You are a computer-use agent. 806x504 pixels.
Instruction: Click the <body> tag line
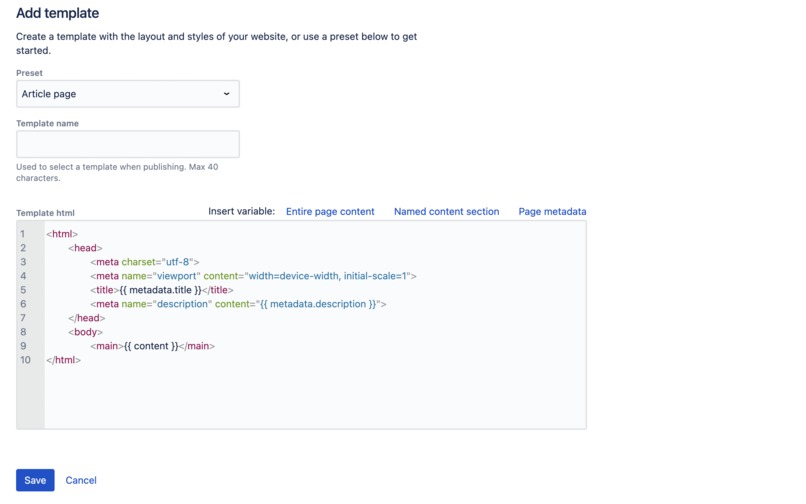(85, 332)
